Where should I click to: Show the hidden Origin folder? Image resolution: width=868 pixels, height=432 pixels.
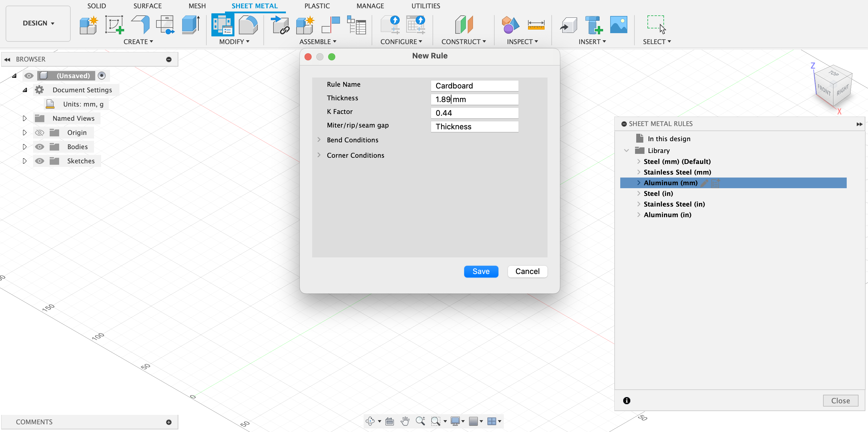(x=40, y=133)
